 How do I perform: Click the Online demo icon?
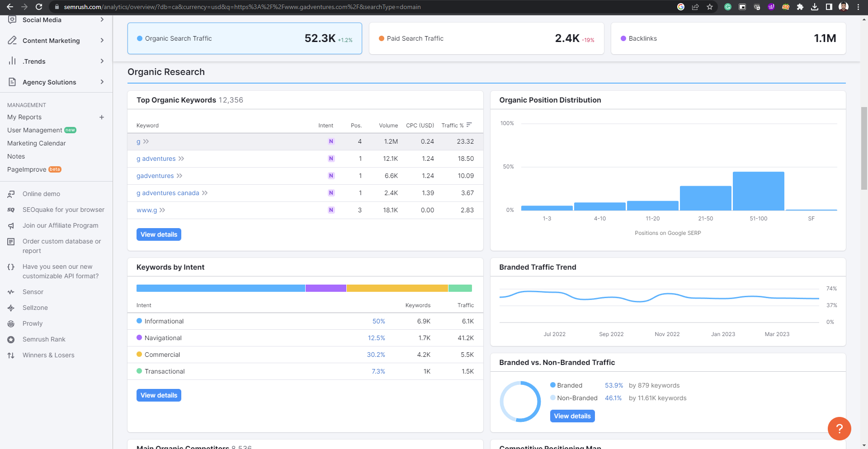(11, 194)
